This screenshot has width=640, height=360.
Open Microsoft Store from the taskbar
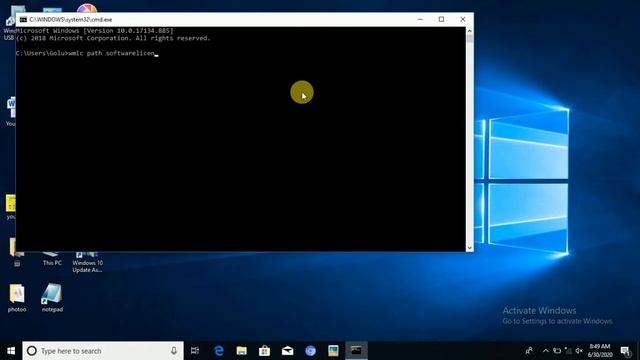click(264, 351)
